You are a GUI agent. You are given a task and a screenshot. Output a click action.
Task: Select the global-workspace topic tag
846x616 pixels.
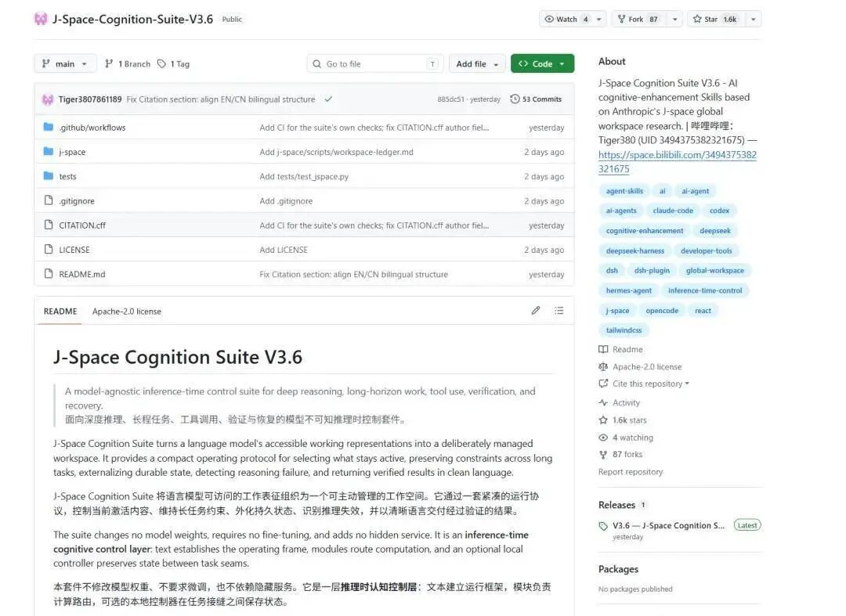715,271
